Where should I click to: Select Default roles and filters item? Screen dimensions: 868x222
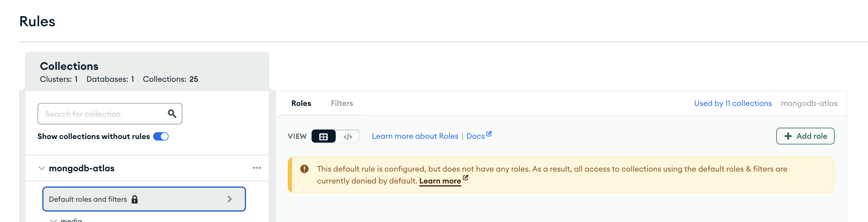88,199
